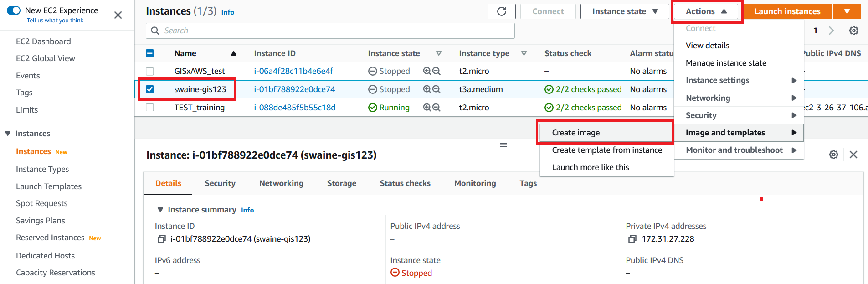Open instance i-01bf788922e0dce74 link
Viewport: 868px width, 284px height.
pyautogui.click(x=294, y=89)
